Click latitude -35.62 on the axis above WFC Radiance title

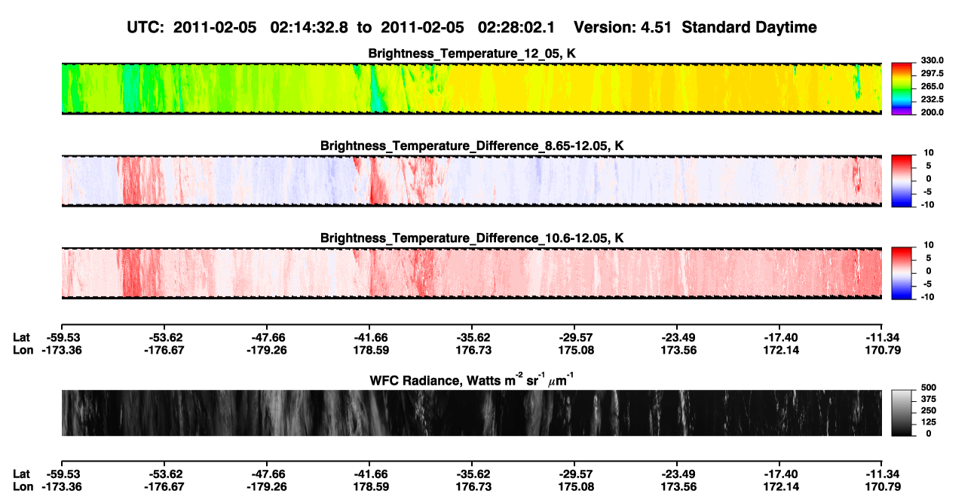pos(472,338)
